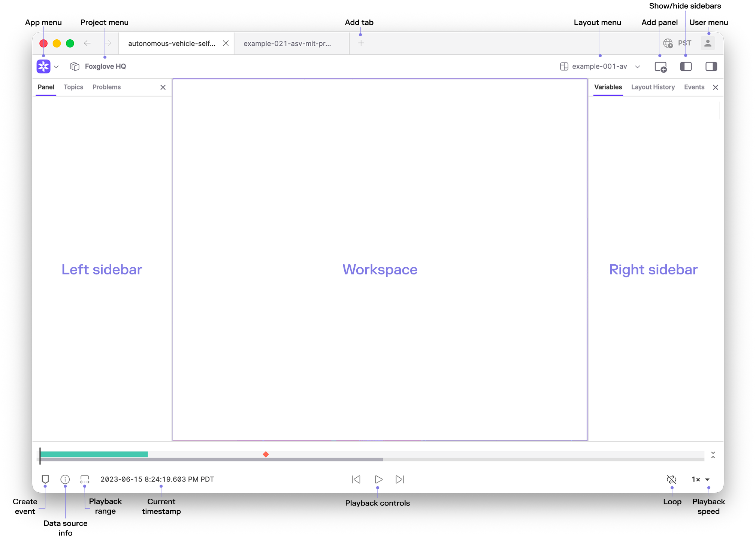
Task: Switch to the Layout History tab
Action: [x=653, y=87]
